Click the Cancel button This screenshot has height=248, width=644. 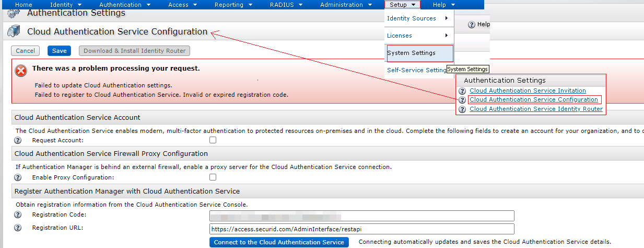coord(25,51)
